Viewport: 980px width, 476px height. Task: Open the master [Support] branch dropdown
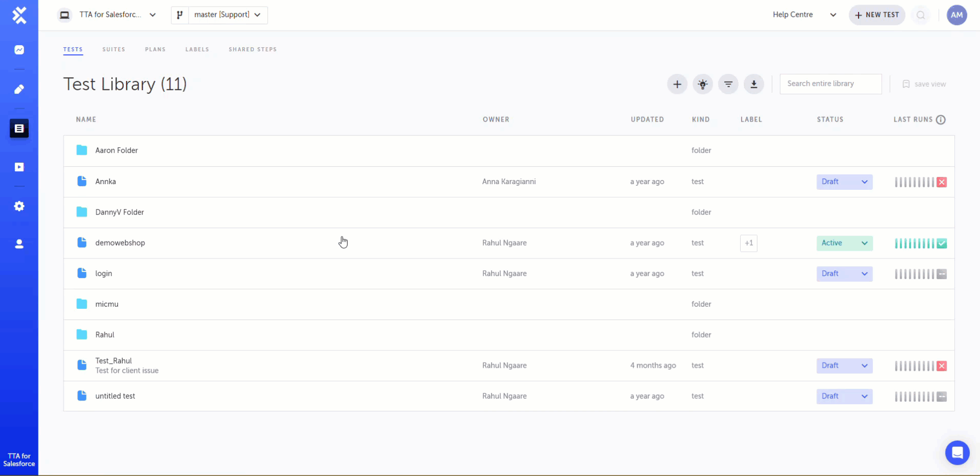pos(219,15)
